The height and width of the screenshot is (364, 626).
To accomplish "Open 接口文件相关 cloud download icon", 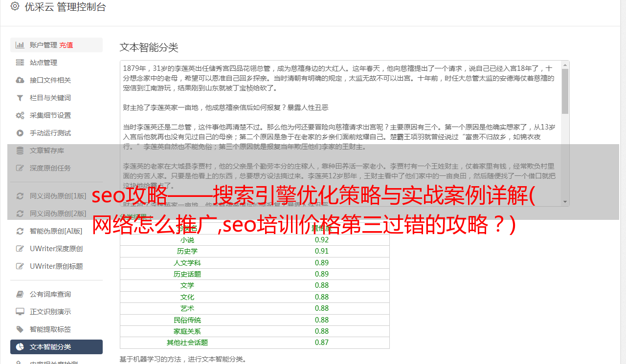I will click(x=20, y=80).
